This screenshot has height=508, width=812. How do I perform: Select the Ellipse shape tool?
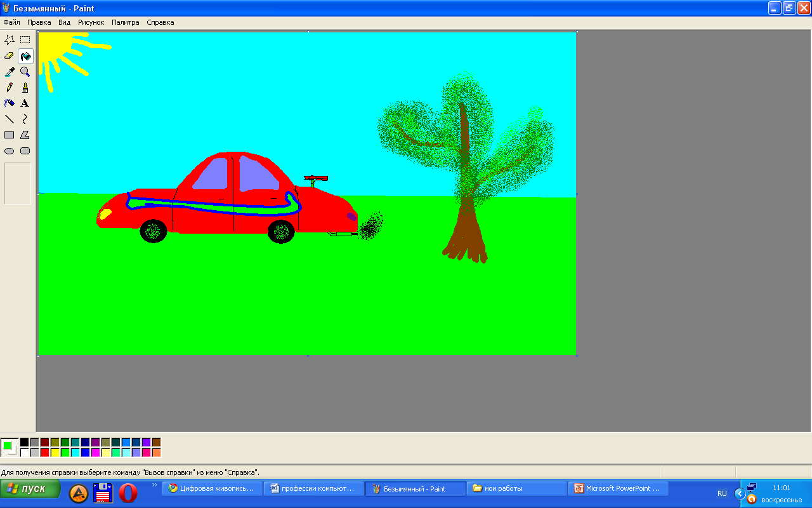tap(10, 151)
